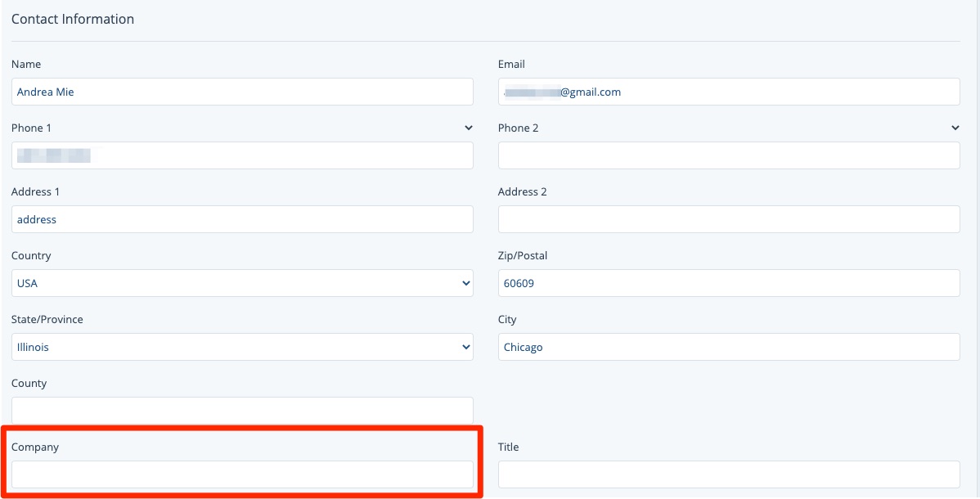Click the Email field label
980x499 pixels.
[x=511, y=65]
